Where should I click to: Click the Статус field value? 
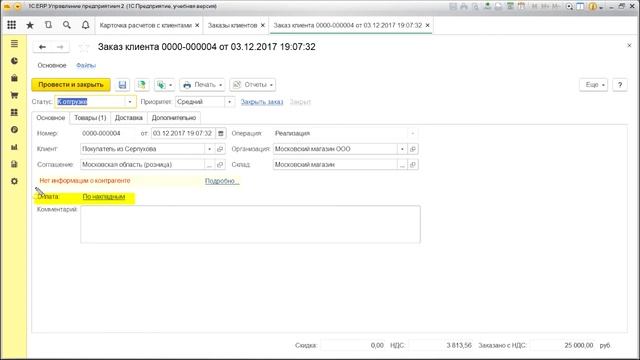(x=90, y=102)
